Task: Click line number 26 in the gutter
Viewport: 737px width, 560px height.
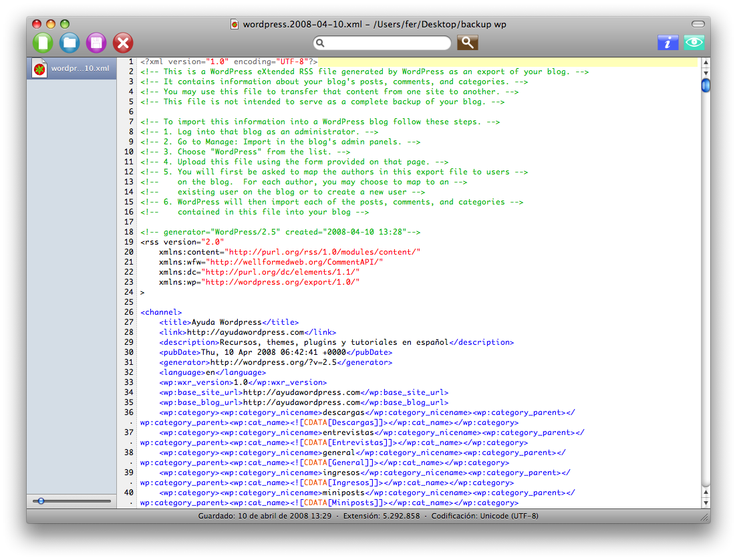Action: point(129,312)
